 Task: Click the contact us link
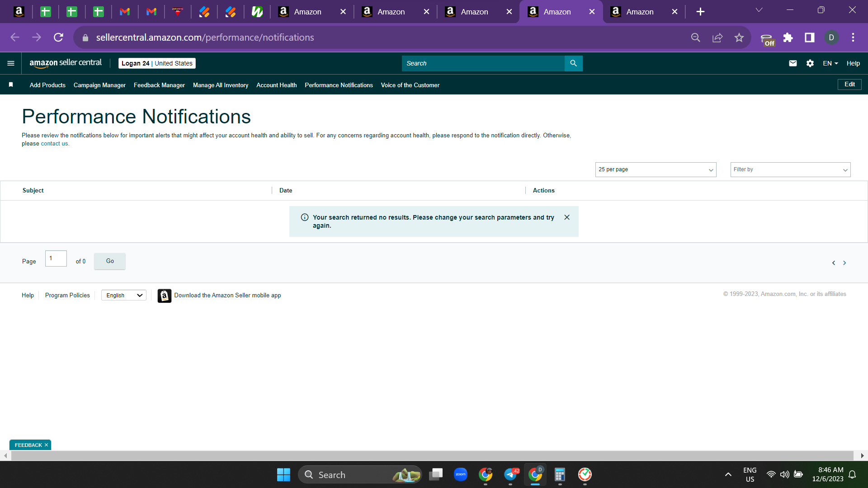[54, 144]
